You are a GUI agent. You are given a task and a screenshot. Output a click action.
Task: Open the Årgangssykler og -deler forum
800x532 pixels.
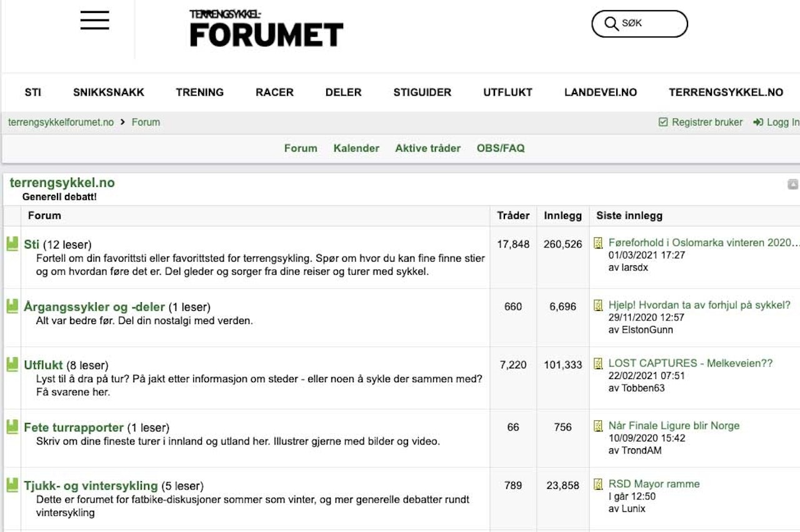[94, 307]
